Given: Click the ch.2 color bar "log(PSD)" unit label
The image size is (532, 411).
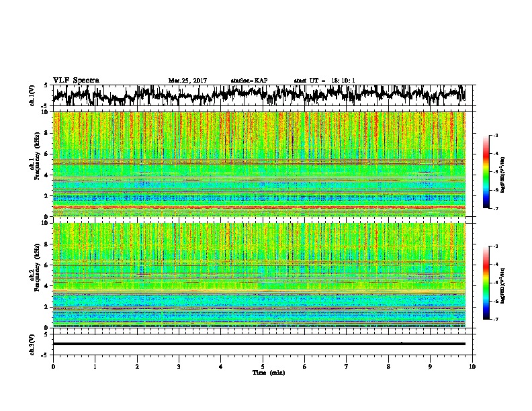Looking at the screenshot, I should click(x=503, y=285).
